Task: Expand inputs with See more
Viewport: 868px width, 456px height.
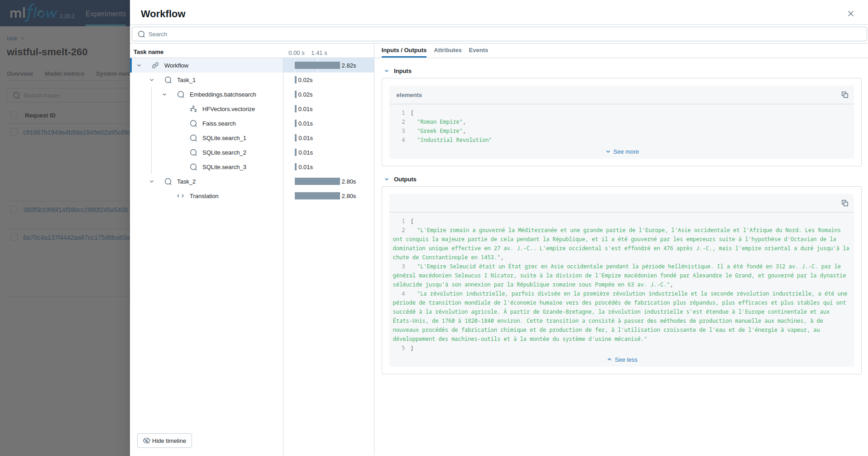Action: point(622,152)
